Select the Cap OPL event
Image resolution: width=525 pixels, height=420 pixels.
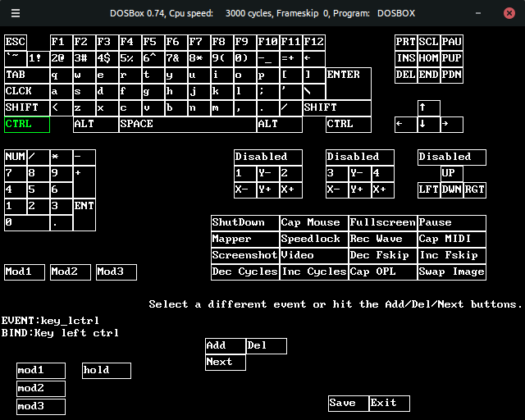[383, 272]
